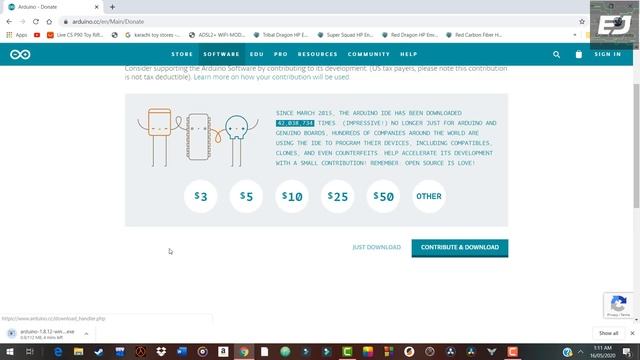The width and height of the screenshot is (640, 360).
Task: Show hidden system tray icons
Action: click(x=580, y=351)
